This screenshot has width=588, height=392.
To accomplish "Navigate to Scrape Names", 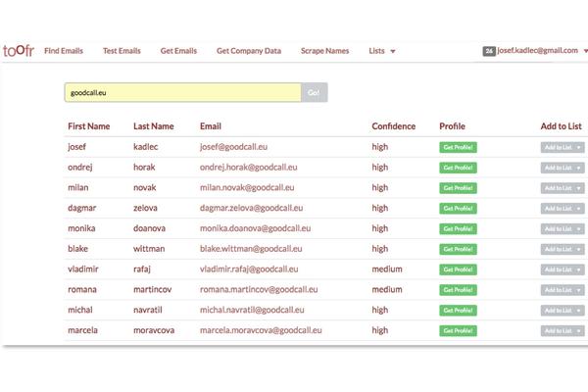I will point(324,51).
